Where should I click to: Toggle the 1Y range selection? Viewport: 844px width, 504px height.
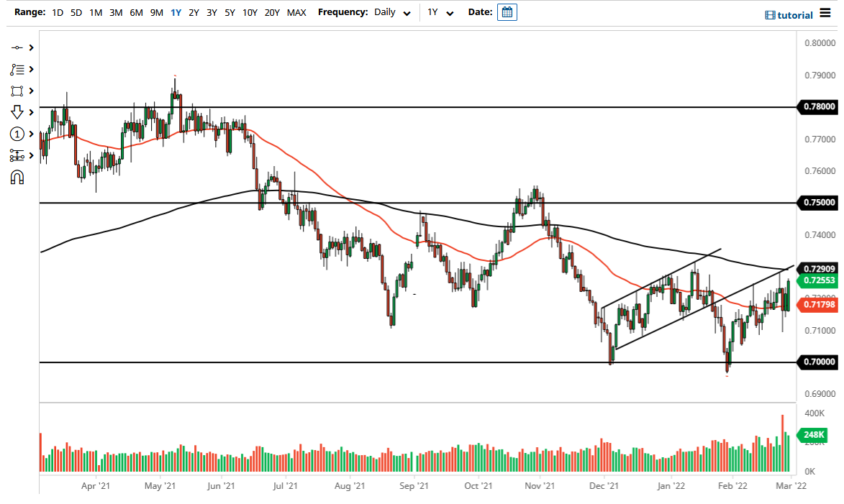point(175,12)
